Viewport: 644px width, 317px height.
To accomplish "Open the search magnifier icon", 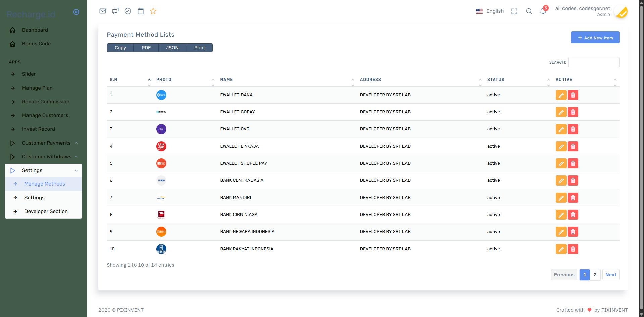I will coord(529,11).
